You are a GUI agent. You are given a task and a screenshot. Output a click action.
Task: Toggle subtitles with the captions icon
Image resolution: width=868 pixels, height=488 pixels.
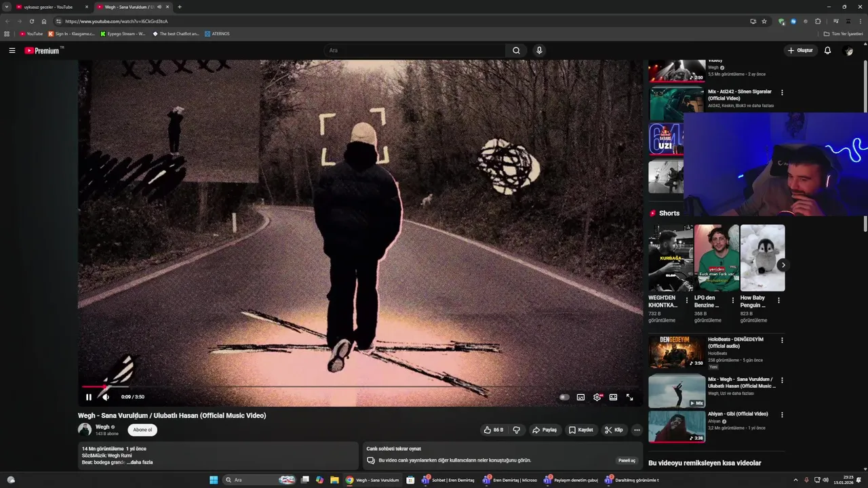tap(580, 397)
